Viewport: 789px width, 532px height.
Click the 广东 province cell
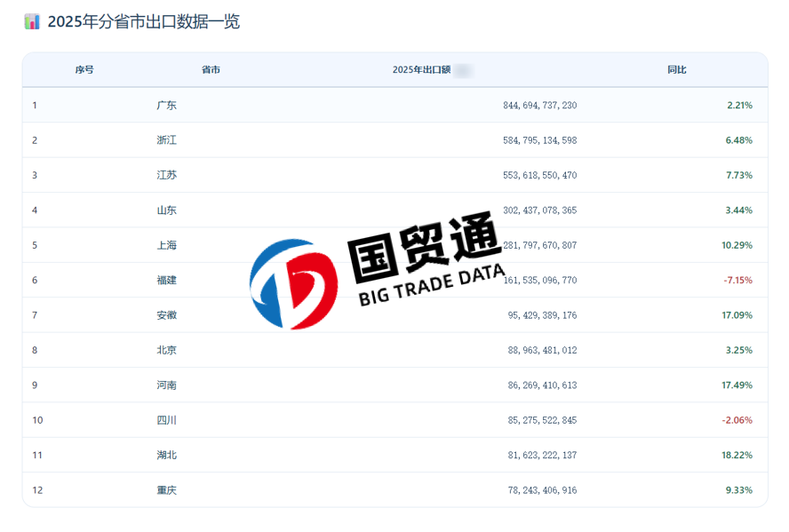[166, 106]
